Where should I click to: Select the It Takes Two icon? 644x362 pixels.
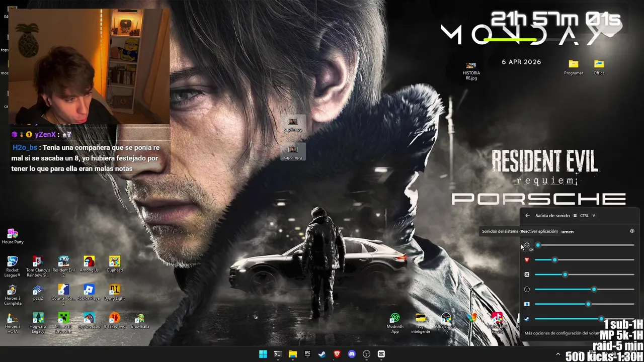click(115, 321)
